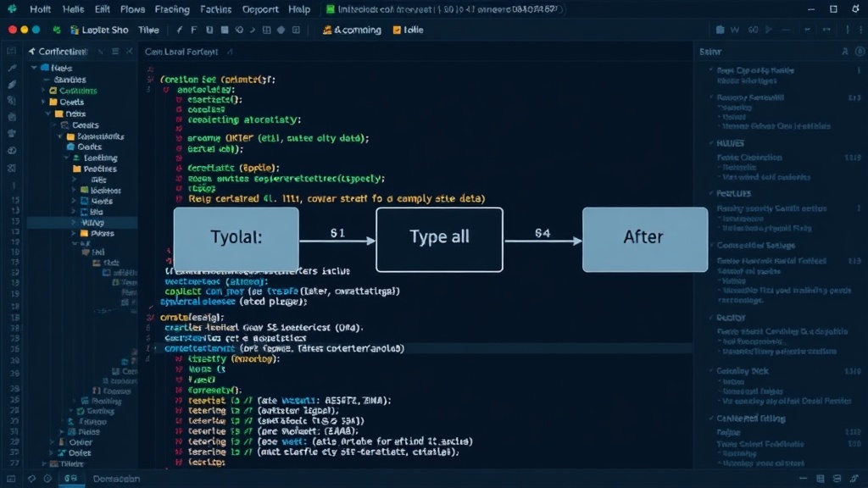Select the Donsedan status bar item
The width and height of the screenshot is (868, 488).
(x=116, y=479)
